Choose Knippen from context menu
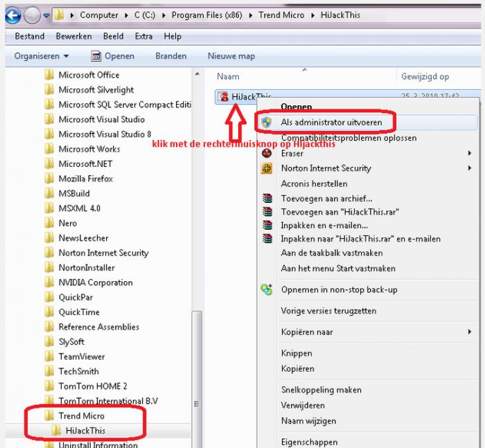Viewport: 485px width, 448px height. coord(297,353)
